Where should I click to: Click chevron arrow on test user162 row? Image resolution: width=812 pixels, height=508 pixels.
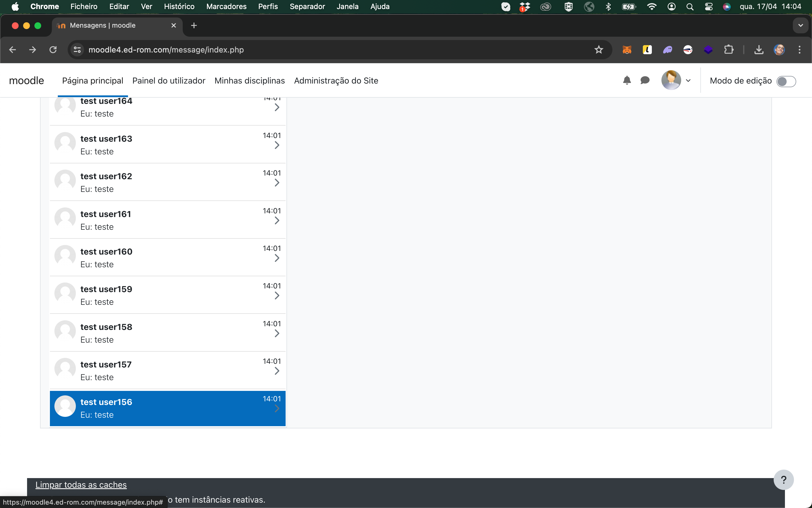click(277, 183)
